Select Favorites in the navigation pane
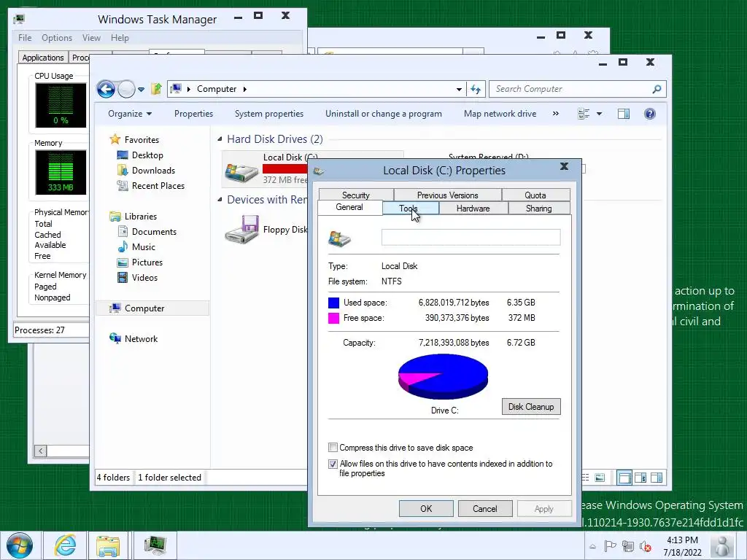747x560 pixels. (142, 140)
